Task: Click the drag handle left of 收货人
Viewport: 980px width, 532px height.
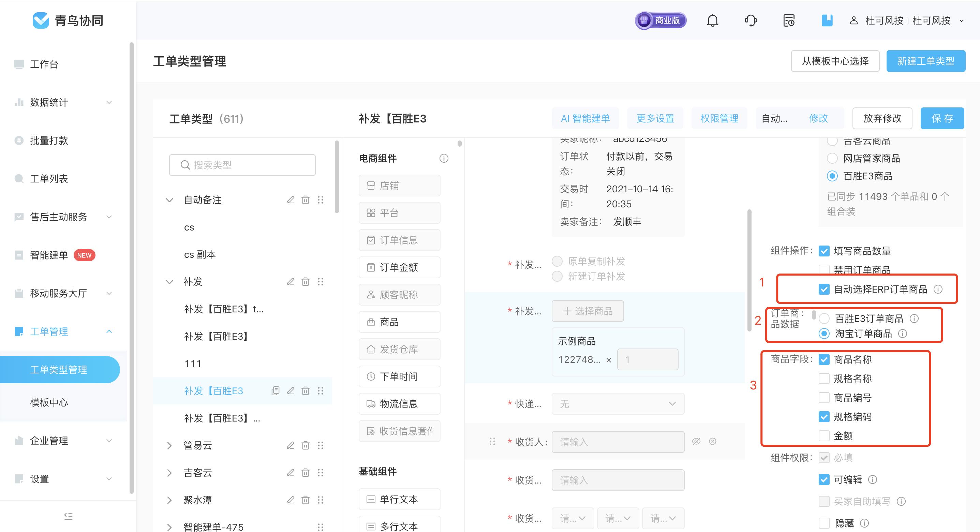Action: pyautogui.click(x=492, y=441)
